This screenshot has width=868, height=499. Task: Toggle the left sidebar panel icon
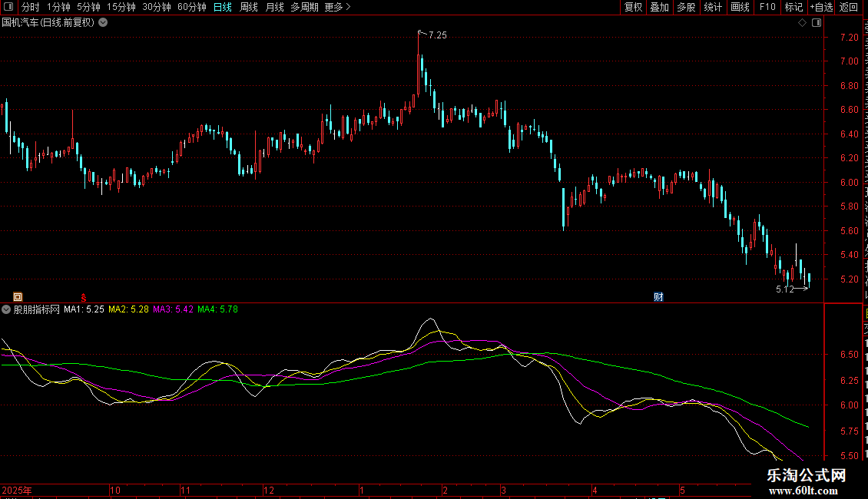pyautogui.click(x=8, y=7)
